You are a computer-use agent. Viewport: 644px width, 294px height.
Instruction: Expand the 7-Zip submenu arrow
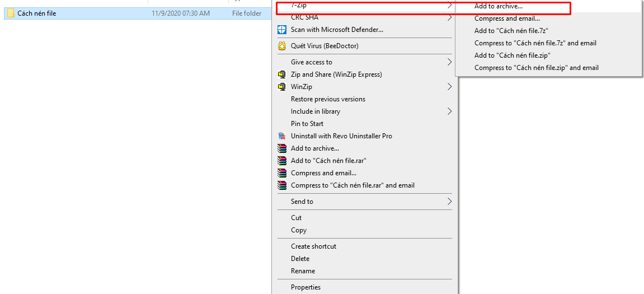coord(449,6)
